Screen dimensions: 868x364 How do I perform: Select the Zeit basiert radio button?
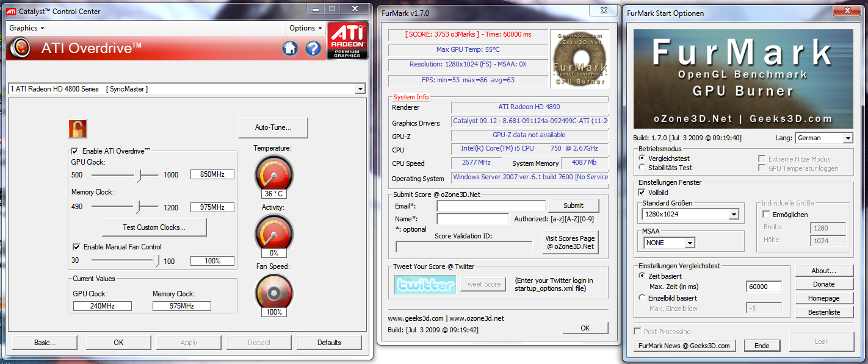tap(642, 276)
